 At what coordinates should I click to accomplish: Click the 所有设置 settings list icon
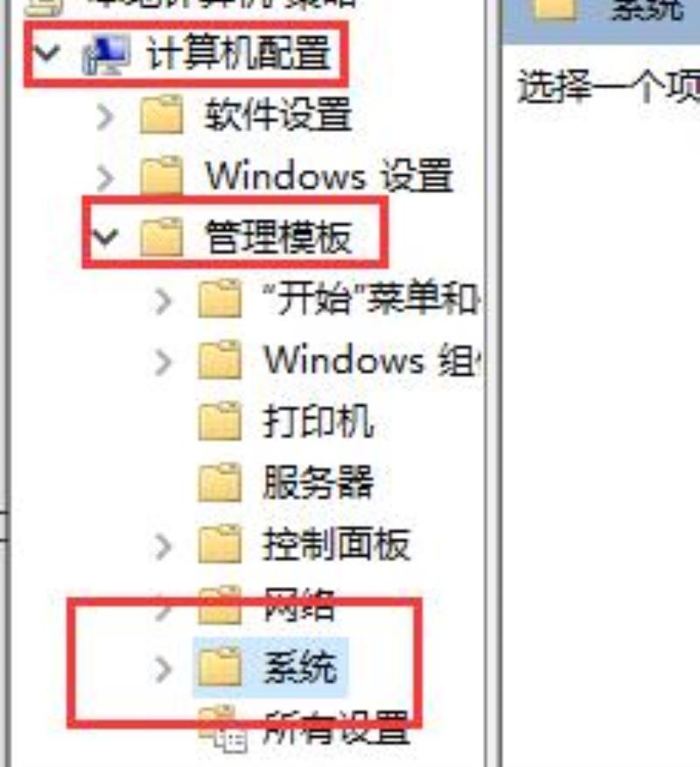click(x=223, y=729)
